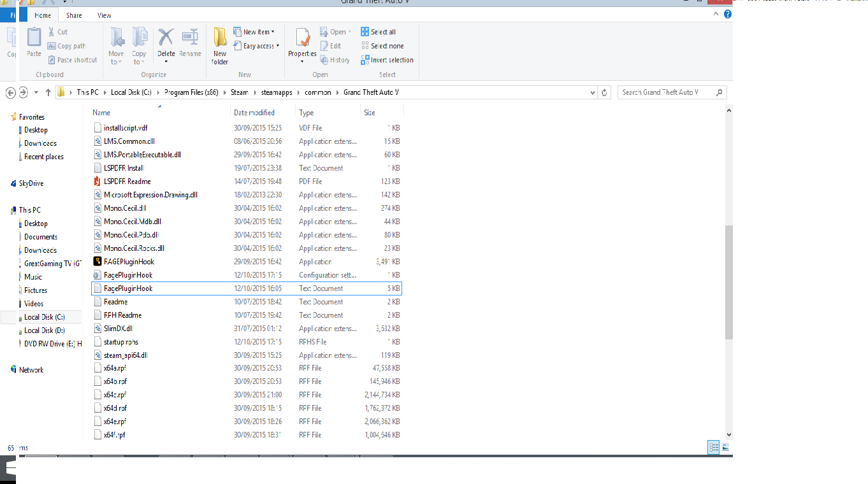This screenshot has height=484, width=868.
Task: Open the Open button dropdown in the ribbon
Action: point(349,32)
